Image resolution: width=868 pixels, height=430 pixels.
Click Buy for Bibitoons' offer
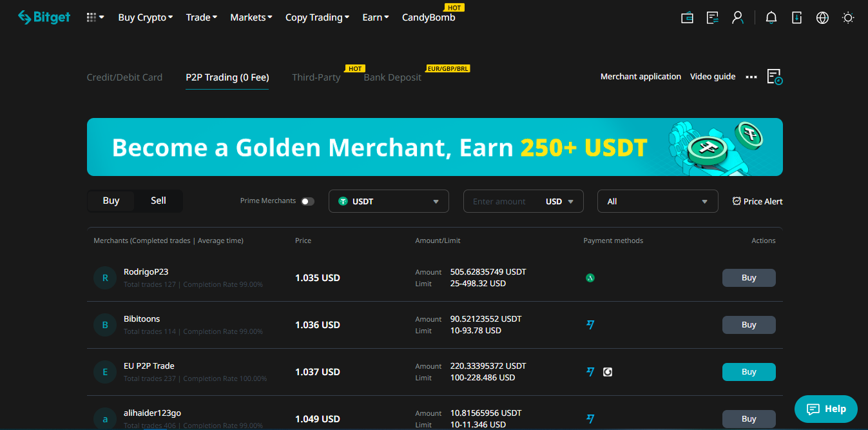tap(749, 325)
